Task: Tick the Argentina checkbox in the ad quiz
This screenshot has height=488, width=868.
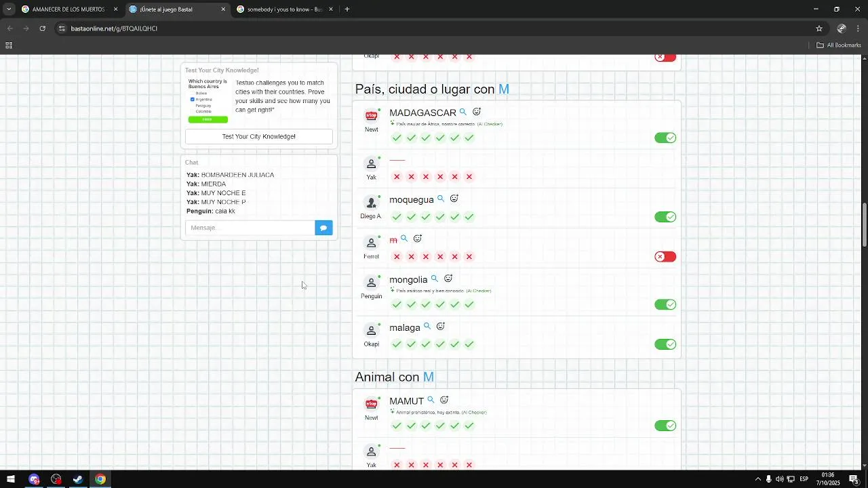Action: coord(193,100)
